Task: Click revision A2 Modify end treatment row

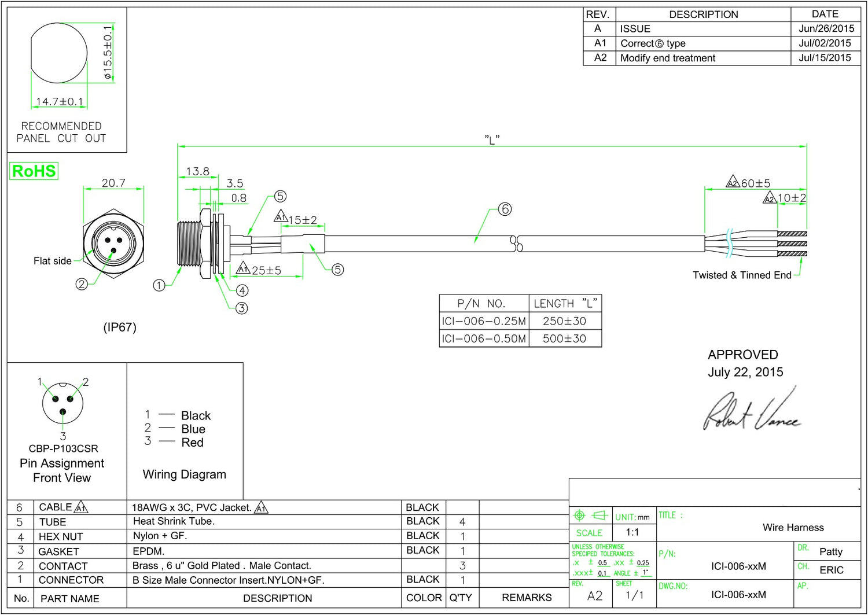Action: point(722,58)
